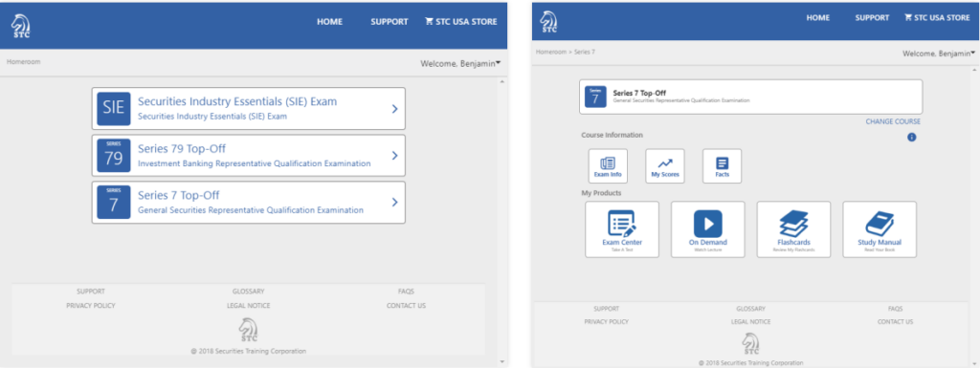Viewport: 980px width, 368px height.
Task: Click the CHANGE COURSE link
Action: (x=893, y=121)
